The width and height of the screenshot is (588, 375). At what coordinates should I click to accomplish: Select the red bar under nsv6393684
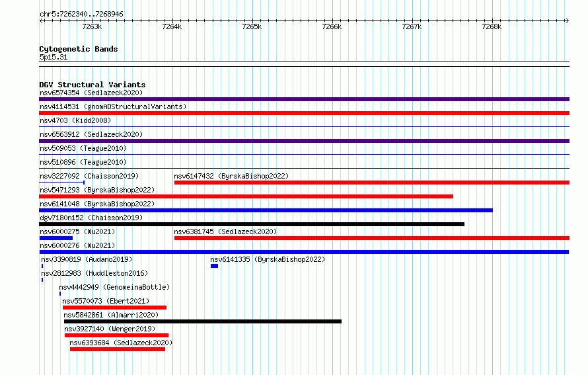coord(118,349)
